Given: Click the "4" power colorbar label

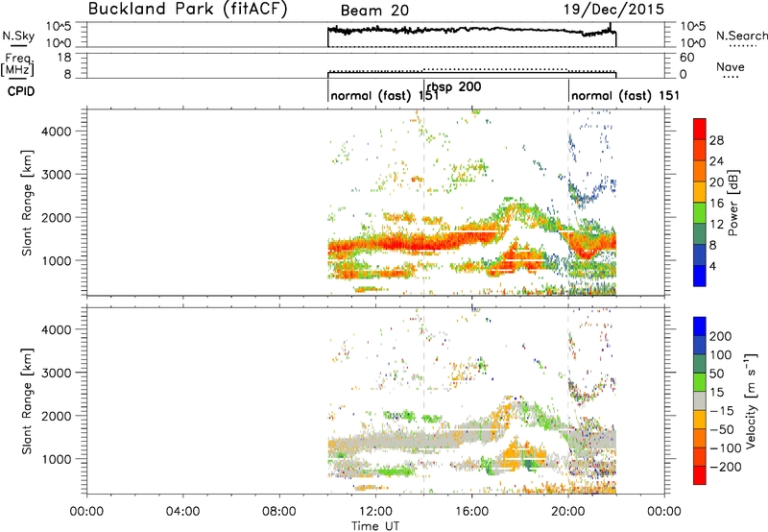Looking at the screenshot, I should click(x=712, y=266).
